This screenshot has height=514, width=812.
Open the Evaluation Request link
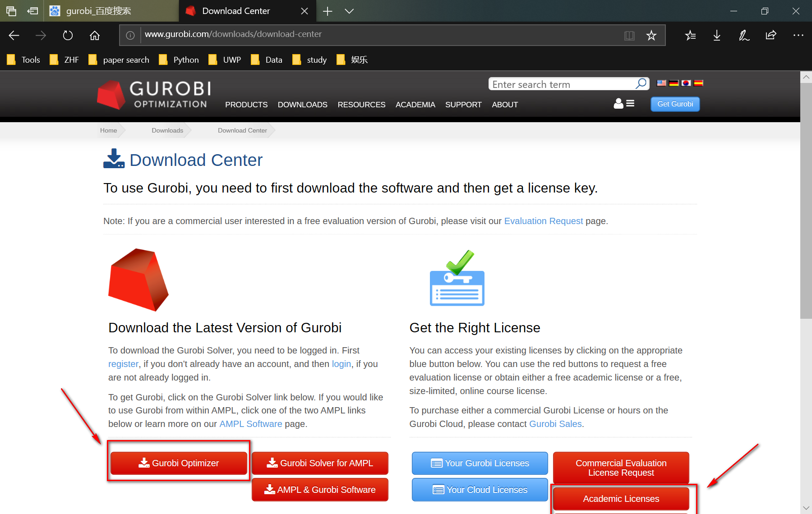543,221
